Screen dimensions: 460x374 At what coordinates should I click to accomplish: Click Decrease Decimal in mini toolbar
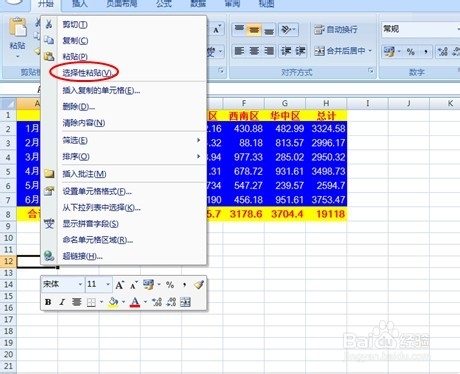click(x=171, y=302)
